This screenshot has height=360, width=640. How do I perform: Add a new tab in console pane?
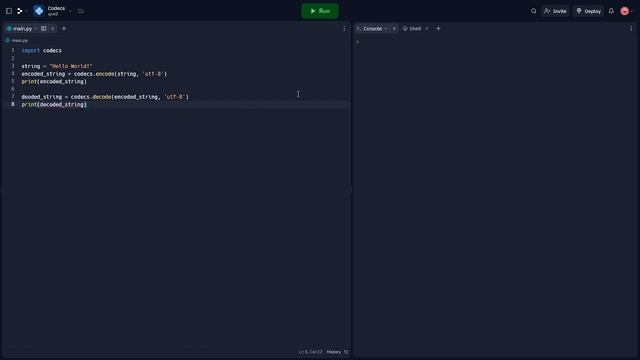pyautogui.click(x=438, y=29)
